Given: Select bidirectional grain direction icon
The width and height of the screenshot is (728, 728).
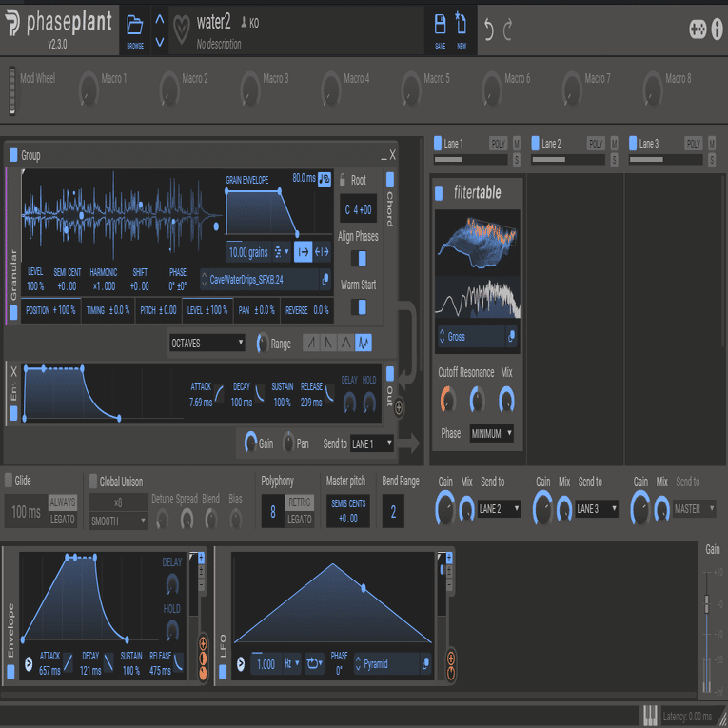Looking at the screenshot, I should click(322, 252).
